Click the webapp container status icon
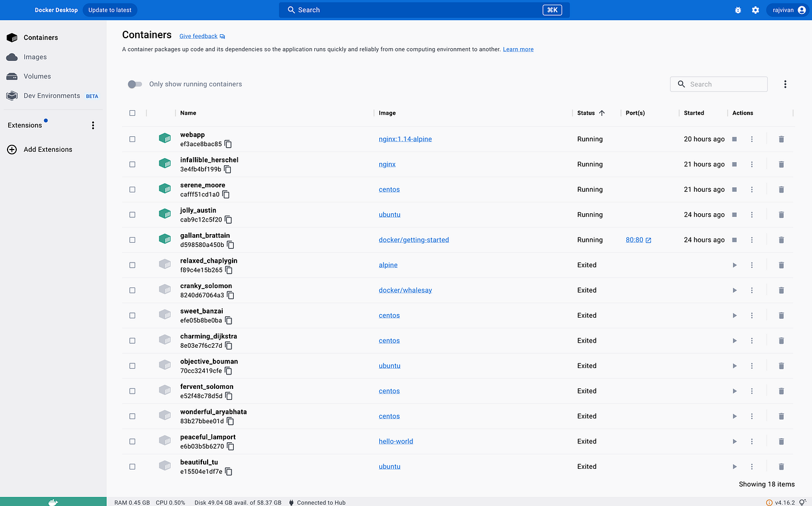This screenshot has height=506, width=812. coord(165,138)
